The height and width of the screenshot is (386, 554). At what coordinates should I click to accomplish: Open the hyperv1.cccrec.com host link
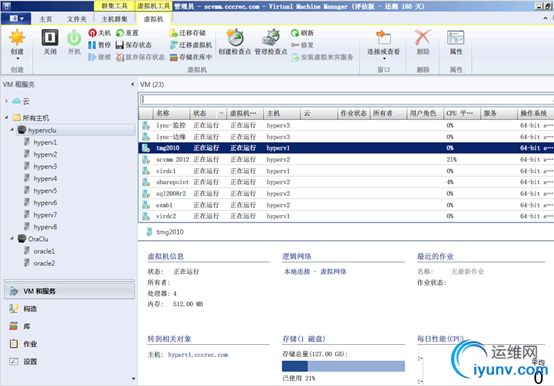coord(198,355)
